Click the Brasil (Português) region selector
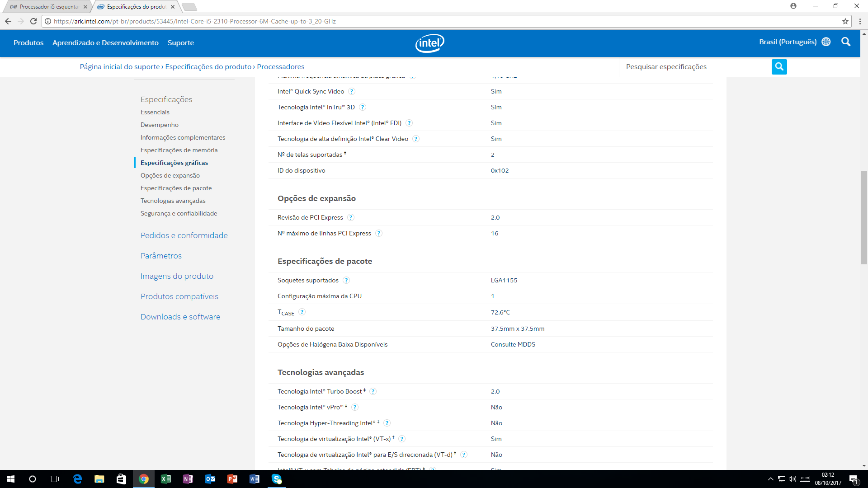The image size is (868, 488). tap(788, 42)
